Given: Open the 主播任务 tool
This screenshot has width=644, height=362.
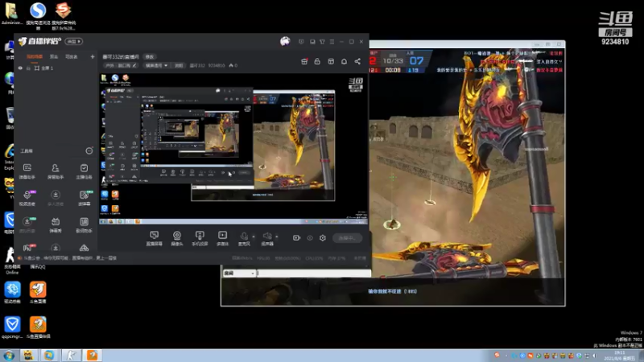Looking at the screenshot, I should point(84,171).
